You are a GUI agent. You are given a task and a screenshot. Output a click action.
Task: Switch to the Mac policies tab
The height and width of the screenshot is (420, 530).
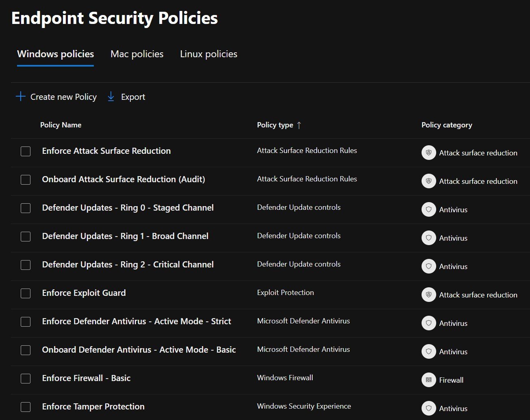click(136, 54)
